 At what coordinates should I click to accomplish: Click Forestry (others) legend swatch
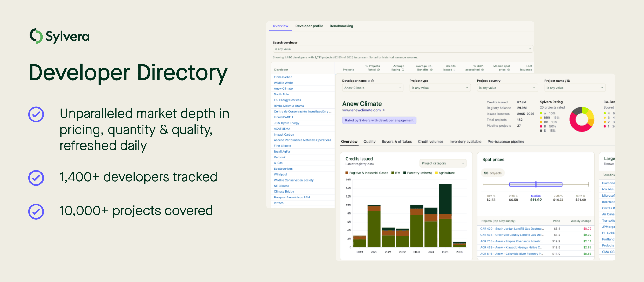405,173
